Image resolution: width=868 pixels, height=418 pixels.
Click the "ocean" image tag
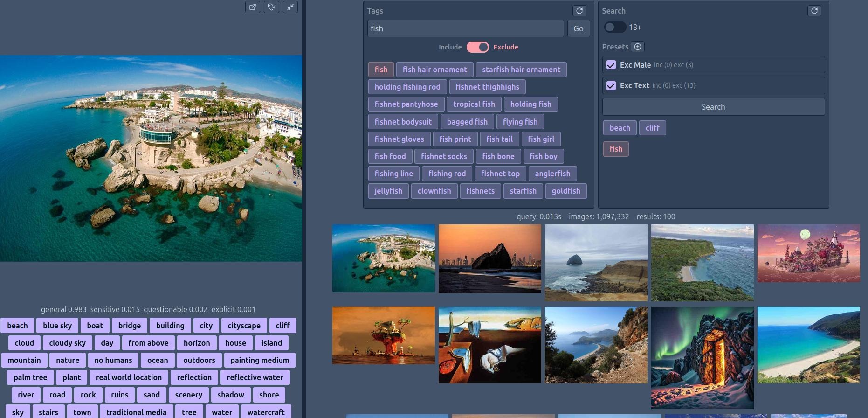click(x=158, y=360)
